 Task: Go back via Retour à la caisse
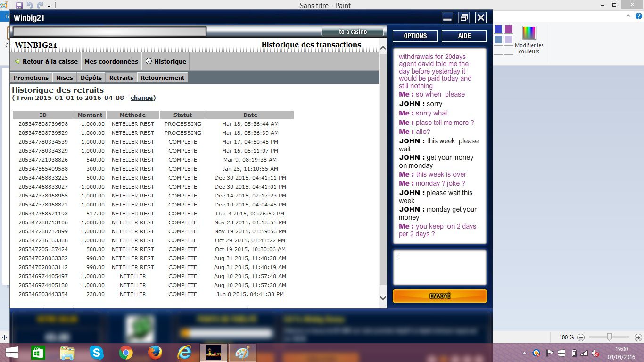(x=46, y=61)
